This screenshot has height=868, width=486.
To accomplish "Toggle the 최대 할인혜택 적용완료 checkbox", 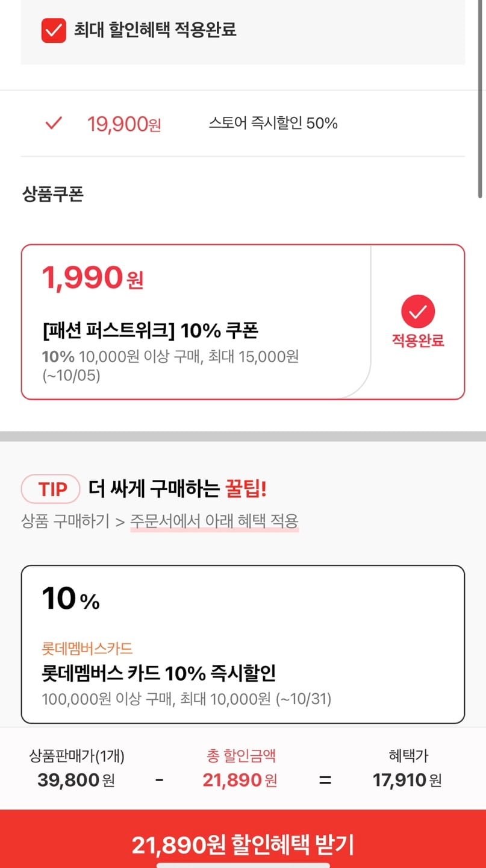I will coord(54,30).
